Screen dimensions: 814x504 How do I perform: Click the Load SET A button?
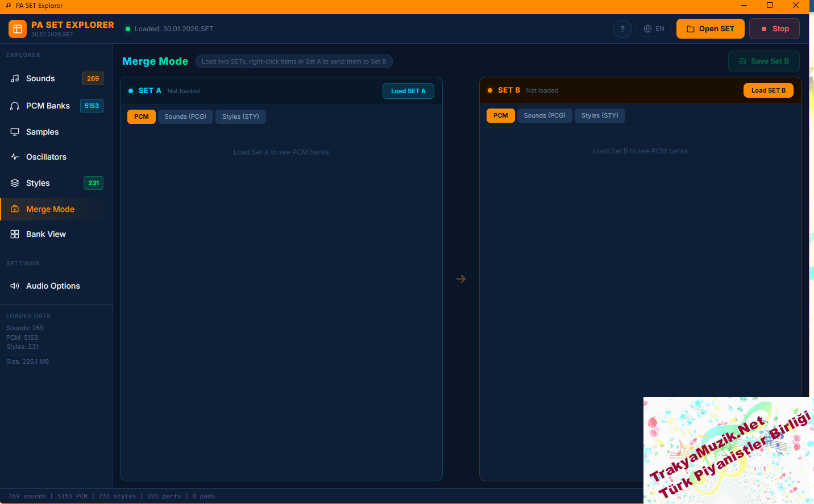pyautogui.click(x=408, y=91)
